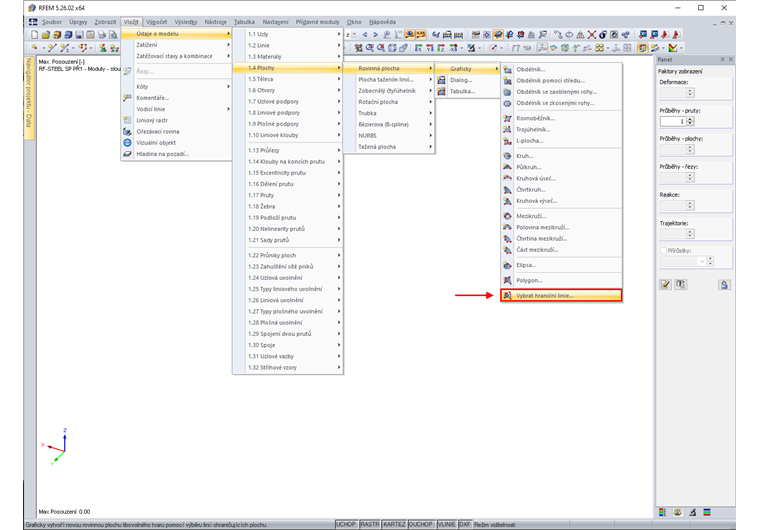Click the Elipsa icon in submenu
This screenshot has width=760, height=530.
[x=507, y=265]
